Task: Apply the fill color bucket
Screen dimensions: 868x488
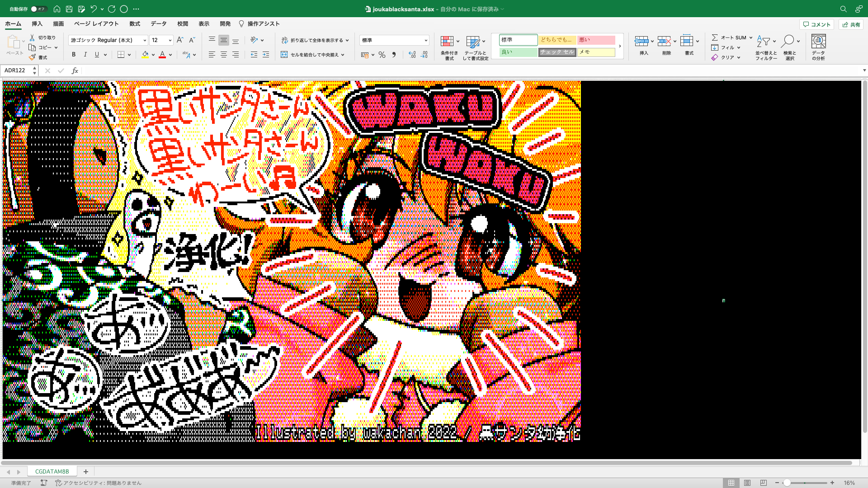Action: (145, 55)
